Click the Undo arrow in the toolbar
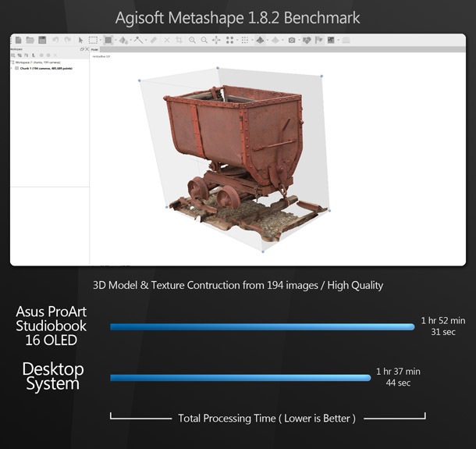The image size is (476, 449). pos(55,40)
